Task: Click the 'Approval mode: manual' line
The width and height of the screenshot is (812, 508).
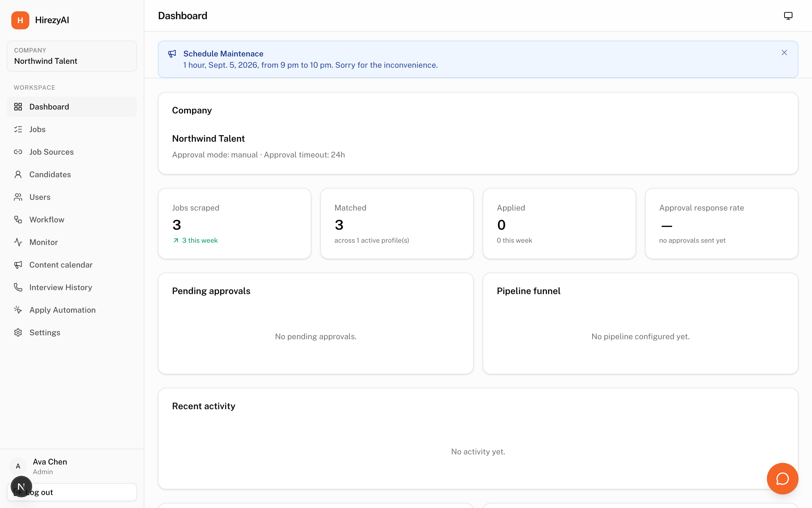Action: click(x=258, y=155)
